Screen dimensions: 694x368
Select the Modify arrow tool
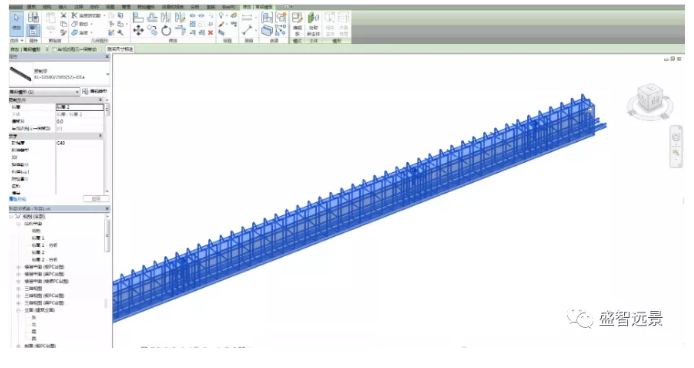coord(16,22)
